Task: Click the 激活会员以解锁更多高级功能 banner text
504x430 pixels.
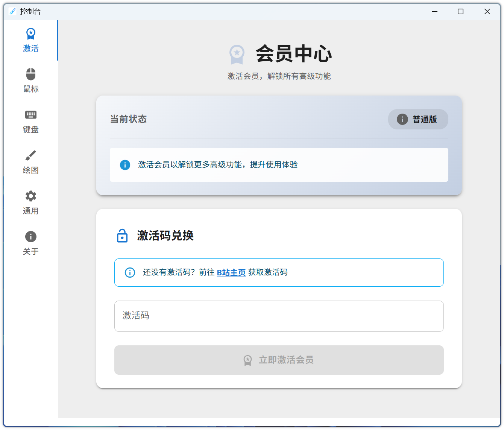Action: [x=218, y=165]
